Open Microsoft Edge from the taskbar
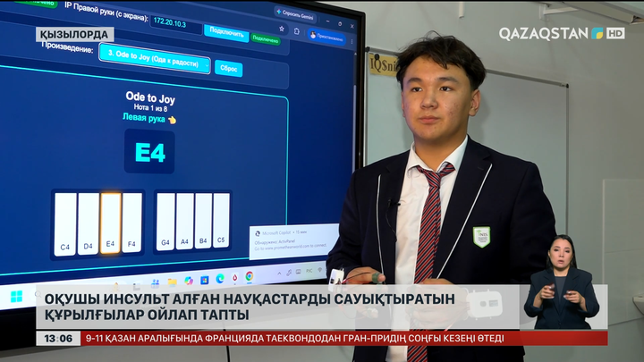 [x=220, y=279]
